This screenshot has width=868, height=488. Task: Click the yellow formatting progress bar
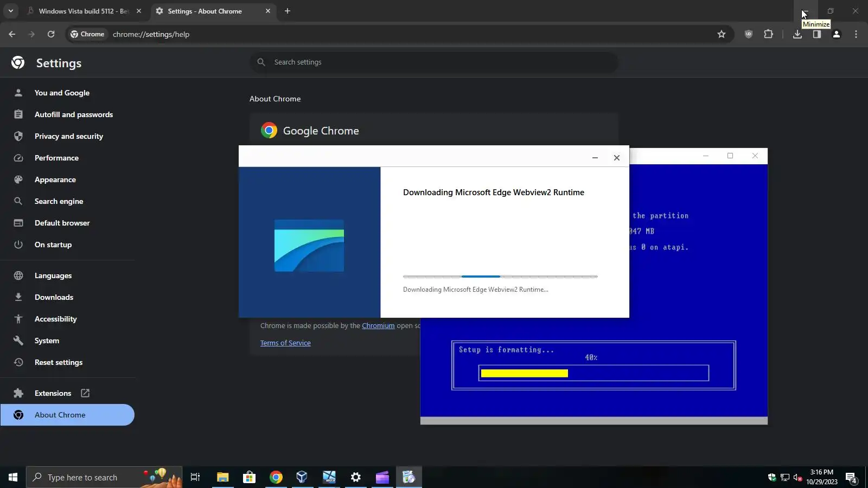click(593, 373)
